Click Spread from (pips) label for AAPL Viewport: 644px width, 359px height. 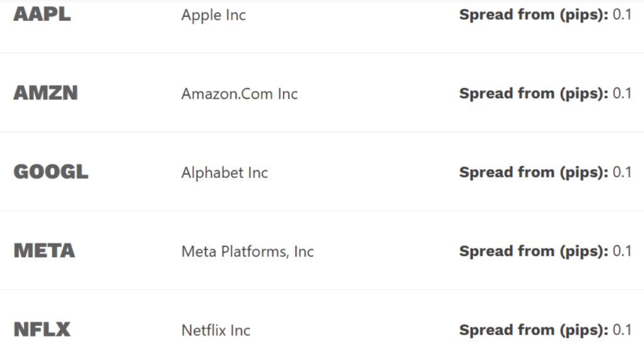[533, 14]
